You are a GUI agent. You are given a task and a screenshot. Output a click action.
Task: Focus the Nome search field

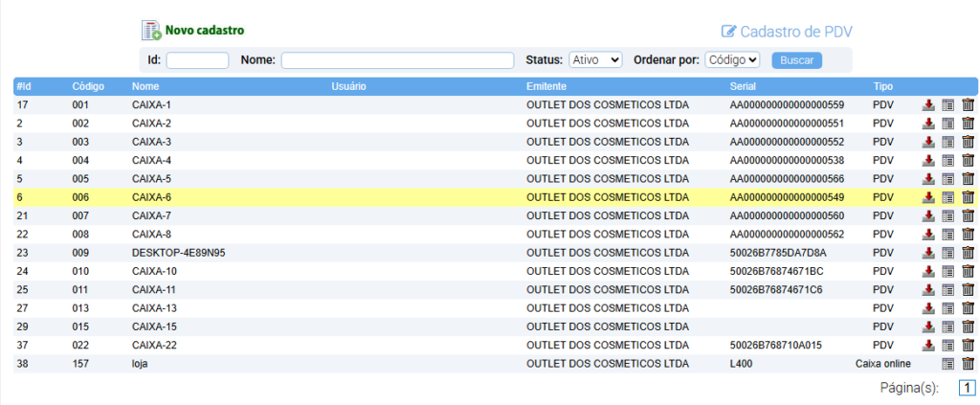tap(397, 60)
